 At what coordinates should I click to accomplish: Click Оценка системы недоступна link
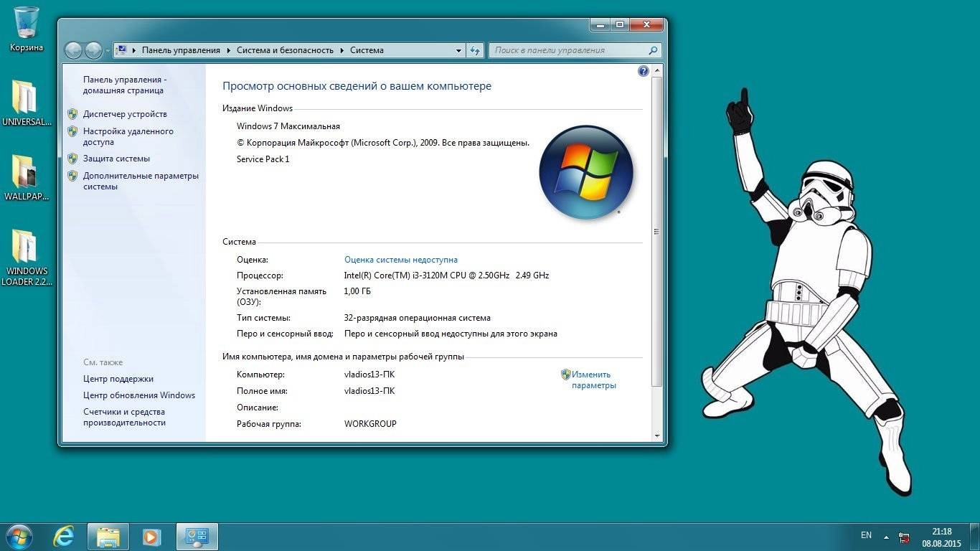401,260
